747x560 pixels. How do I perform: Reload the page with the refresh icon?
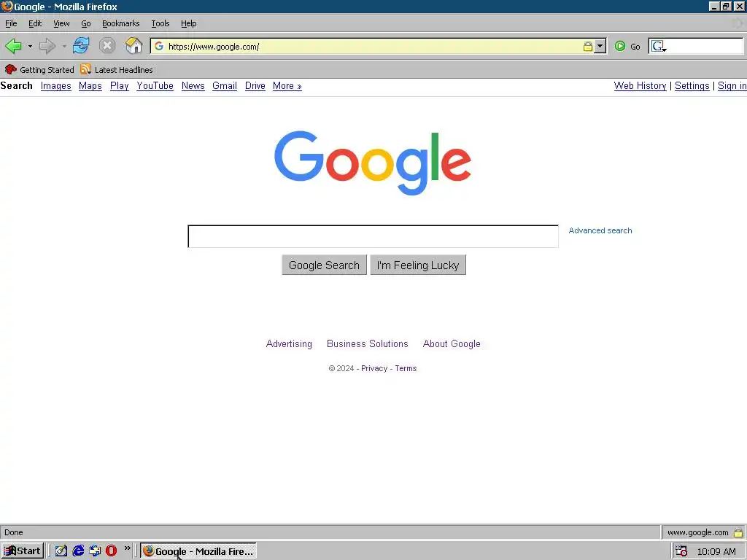pos(81,46)
